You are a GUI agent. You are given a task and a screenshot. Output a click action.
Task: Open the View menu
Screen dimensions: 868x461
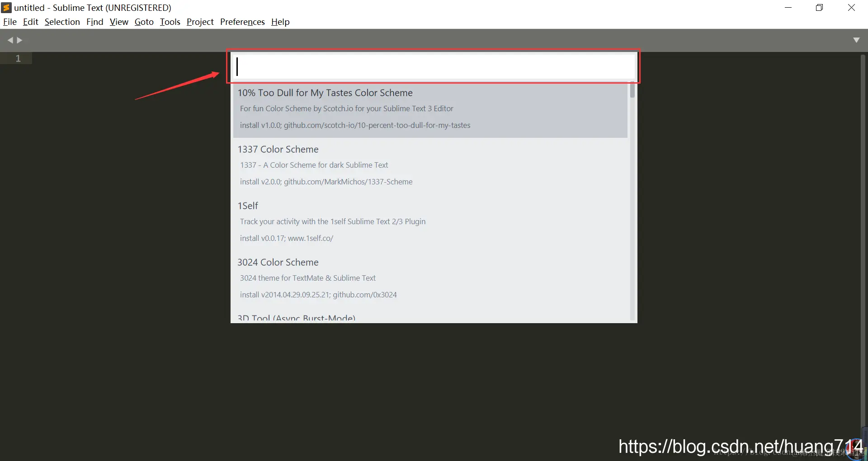coord(119,22)
